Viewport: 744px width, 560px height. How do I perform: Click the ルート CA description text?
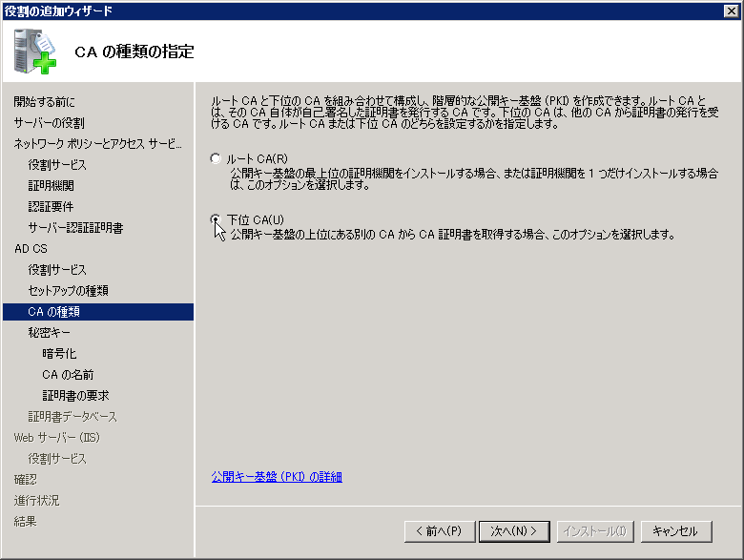(473, 179)
